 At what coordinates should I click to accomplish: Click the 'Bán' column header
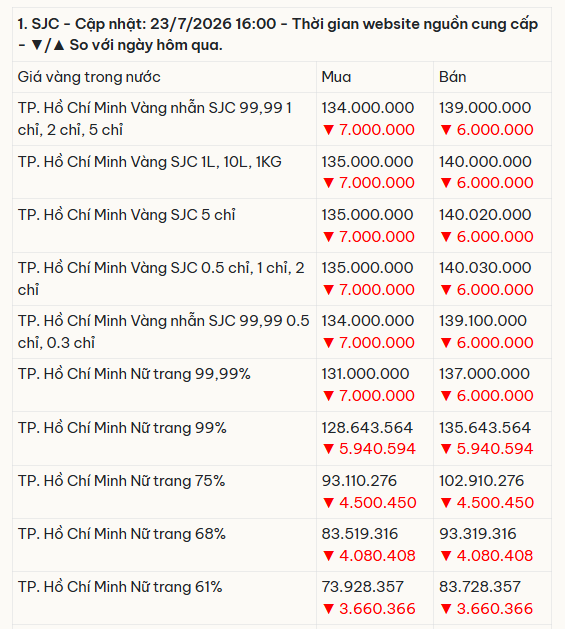(453, 77)
